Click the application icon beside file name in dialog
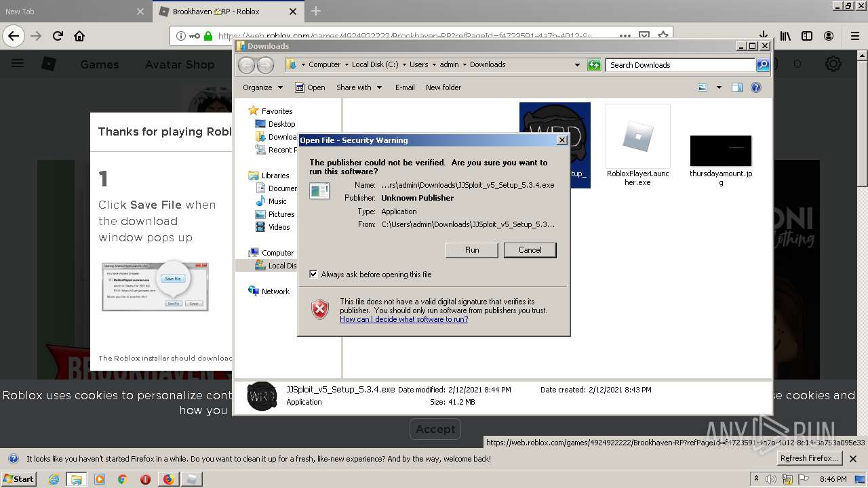The image size is (868, 488). [319, 190]
